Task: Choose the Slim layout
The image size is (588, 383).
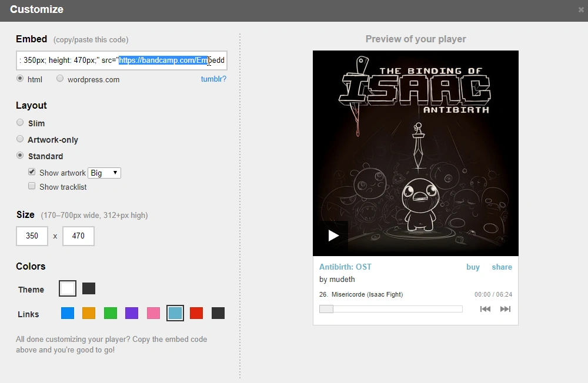Action: (20, 123)
